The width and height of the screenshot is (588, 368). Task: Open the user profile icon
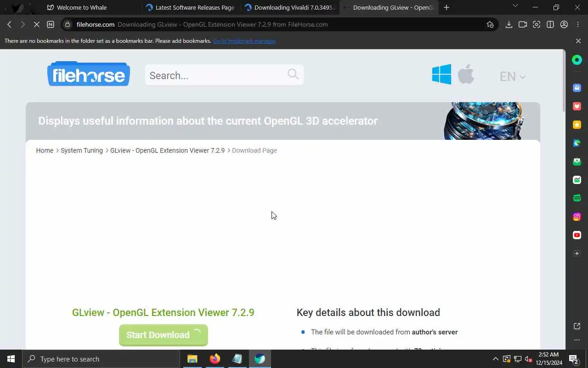(564, 24)
